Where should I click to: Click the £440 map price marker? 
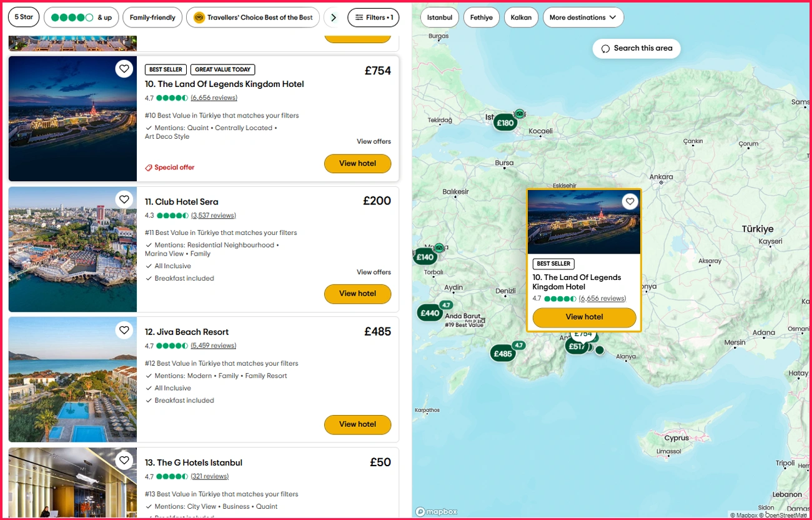pos(430,313)
